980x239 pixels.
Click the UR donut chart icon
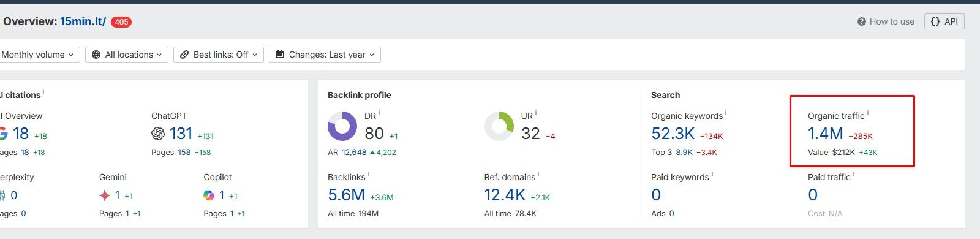click(499, 126)
